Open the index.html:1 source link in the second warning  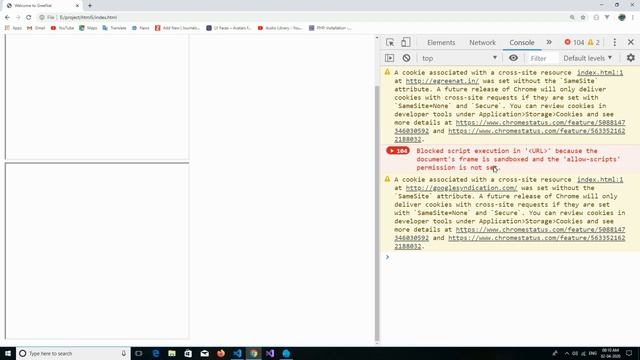point(600,180)
